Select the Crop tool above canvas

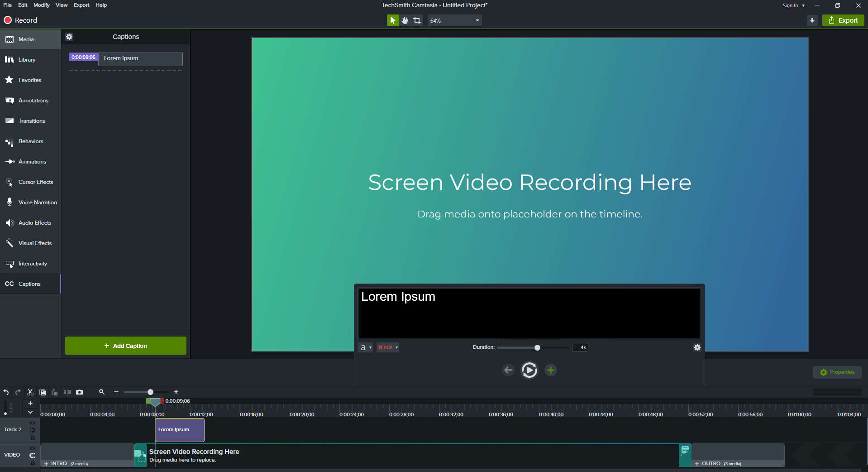point(417,20)
